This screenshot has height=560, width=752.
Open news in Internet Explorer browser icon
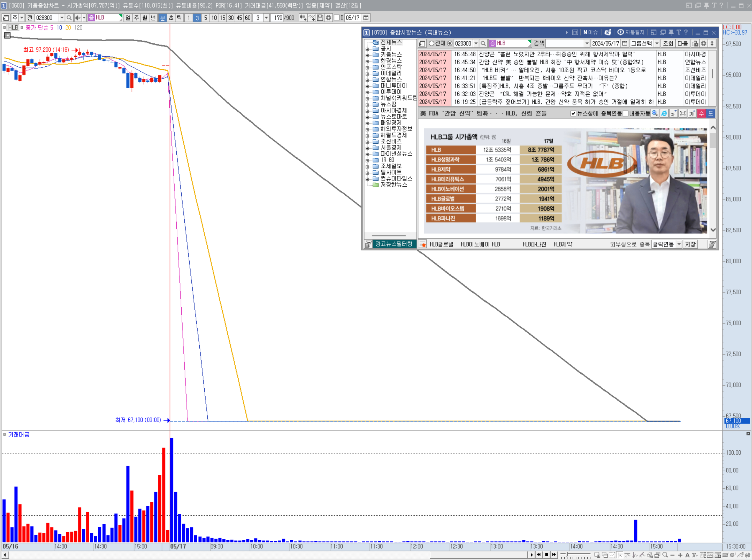tap(664, 114)
